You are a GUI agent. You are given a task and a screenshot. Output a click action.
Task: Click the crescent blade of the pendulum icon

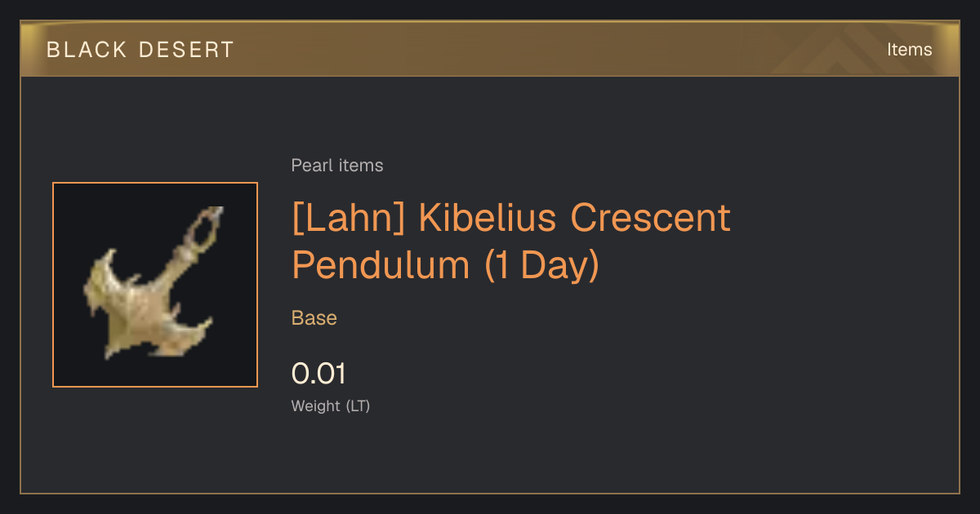tap(147, 310)
